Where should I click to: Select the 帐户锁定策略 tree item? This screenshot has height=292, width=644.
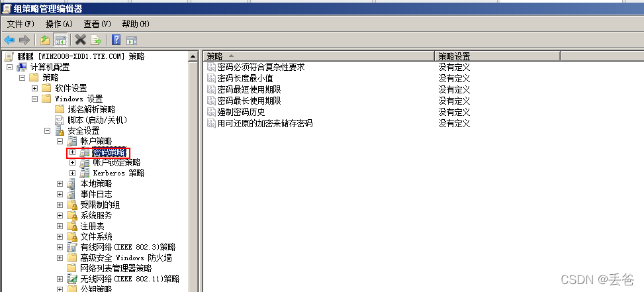click(x=116, y=163)
